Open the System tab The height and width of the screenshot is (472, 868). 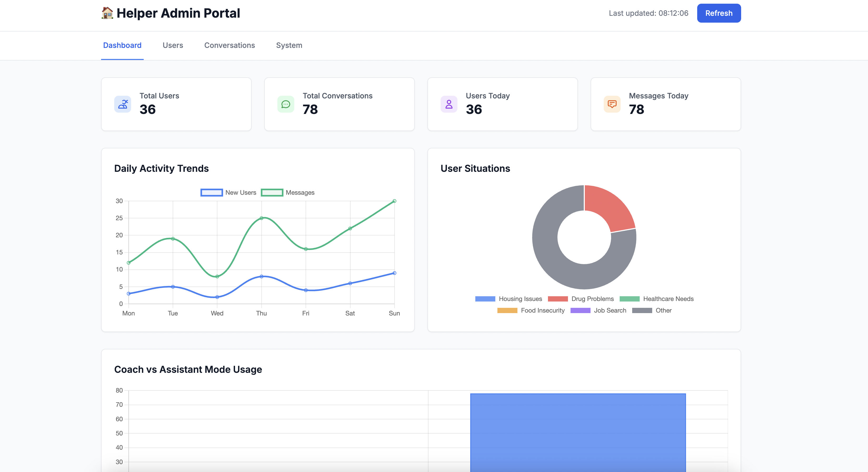tap(289, 46)
